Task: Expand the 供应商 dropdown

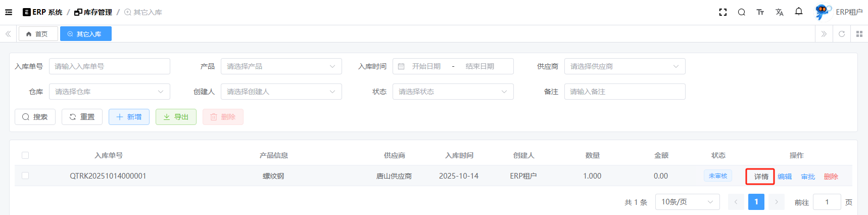Action: pyautogui.click(x=624, y=66)
